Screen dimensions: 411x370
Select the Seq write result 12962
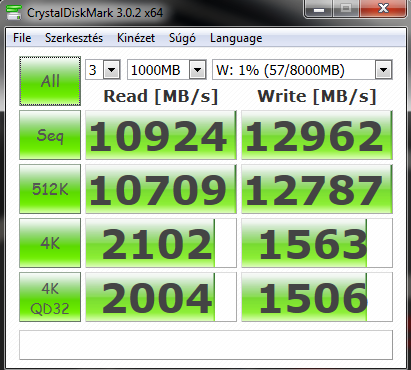[317, 135]
